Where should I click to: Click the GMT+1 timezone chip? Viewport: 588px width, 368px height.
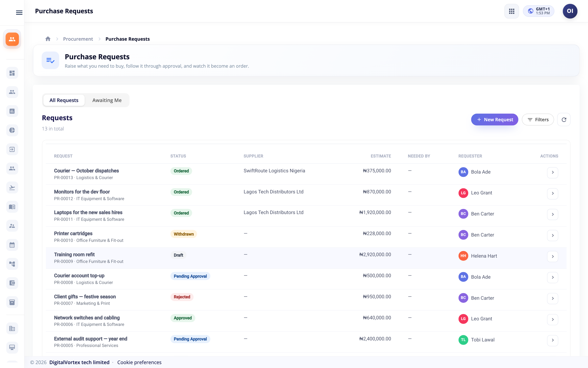point(538,11)
